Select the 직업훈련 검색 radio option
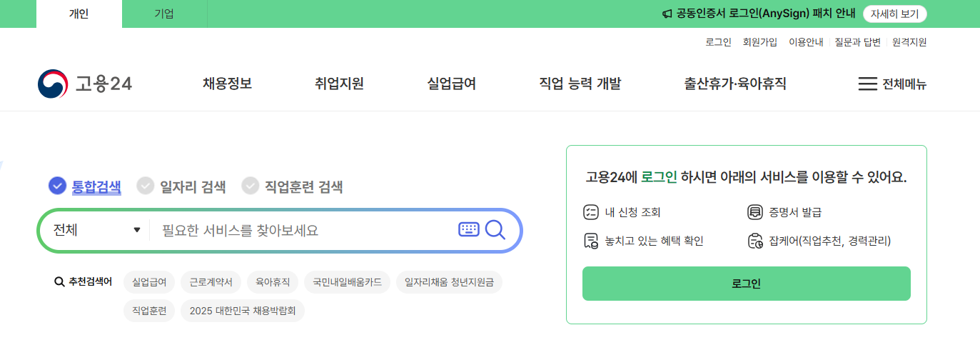Screen dimensions: 980x360 click(x=250, y=186)
